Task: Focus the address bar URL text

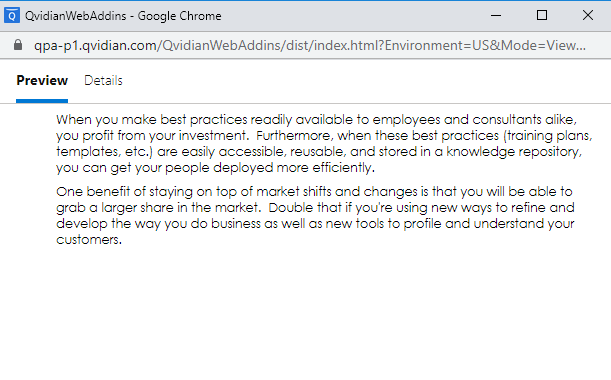Action: point(310,45)
